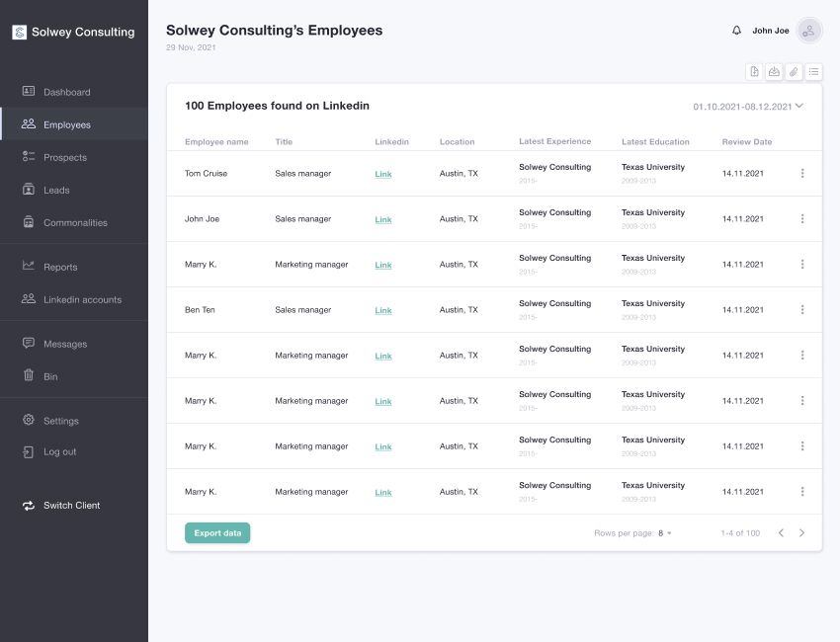Screen dimensions: 840x642
Task: Click the Prospects list icon
Action: click(x=29, y=156)
